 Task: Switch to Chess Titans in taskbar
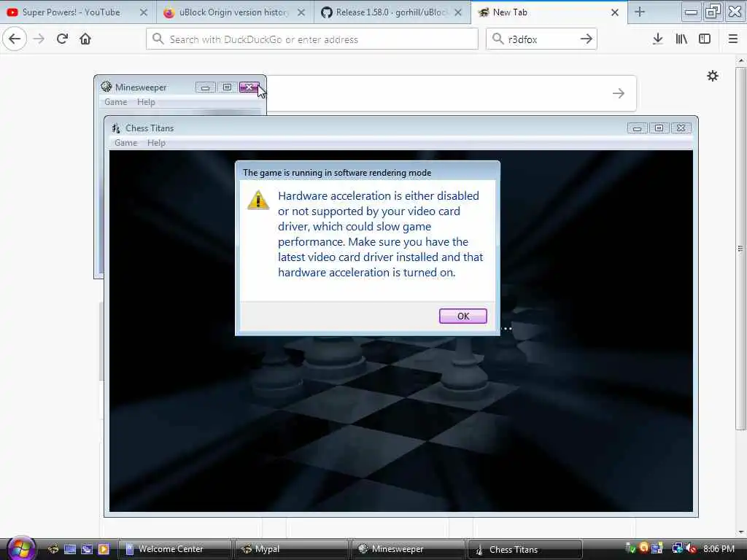tap(525, 549)
